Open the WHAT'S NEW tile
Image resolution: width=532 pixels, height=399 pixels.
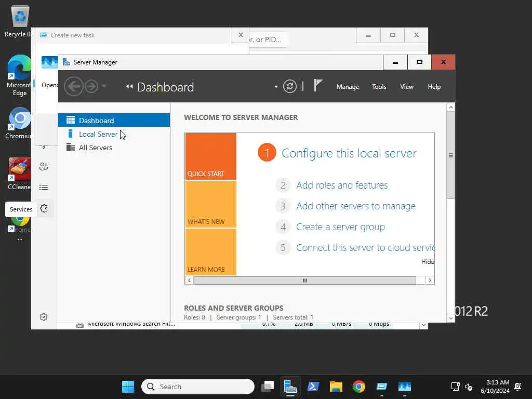point(211,204)
